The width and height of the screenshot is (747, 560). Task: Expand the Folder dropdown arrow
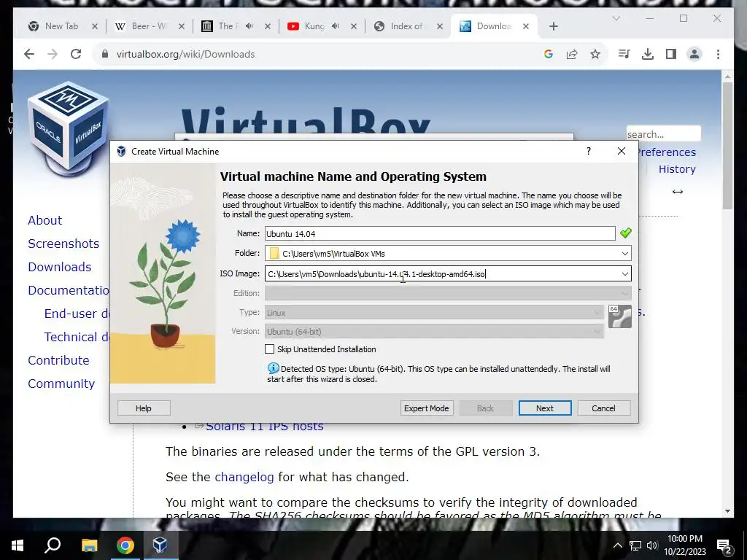click(625, 253)
